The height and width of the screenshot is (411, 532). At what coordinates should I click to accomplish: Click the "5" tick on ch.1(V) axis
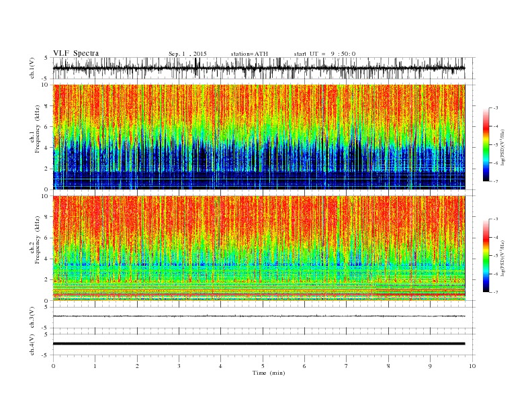[46, 58]
